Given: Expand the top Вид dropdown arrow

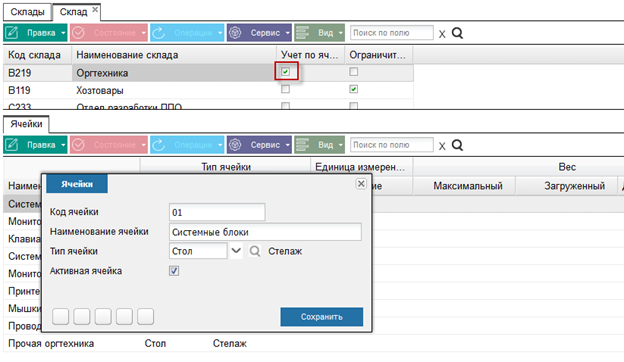Looking at the screenshot, I should point(341,33).
